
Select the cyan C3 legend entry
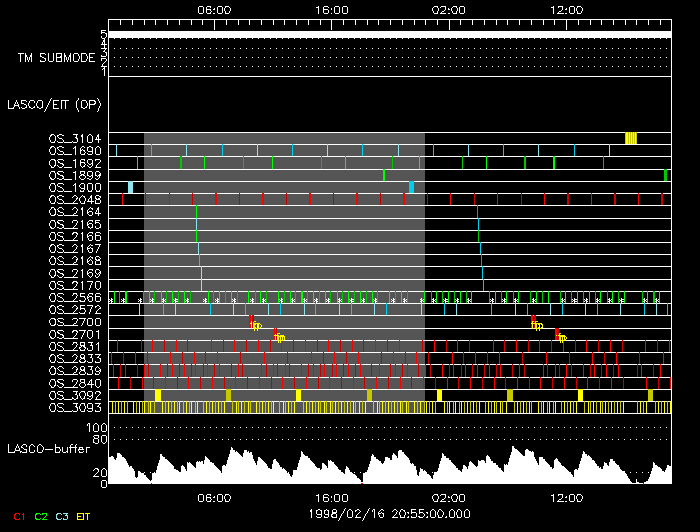pos(62,516)
